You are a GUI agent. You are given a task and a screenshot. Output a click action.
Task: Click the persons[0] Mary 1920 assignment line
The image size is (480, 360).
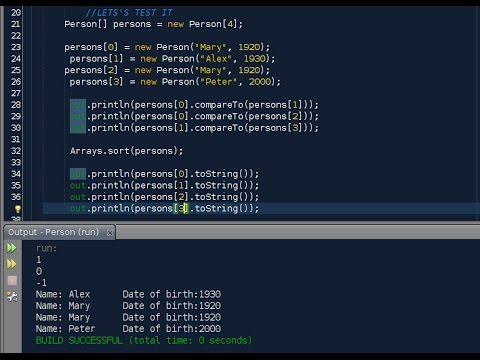pos(167,47)
